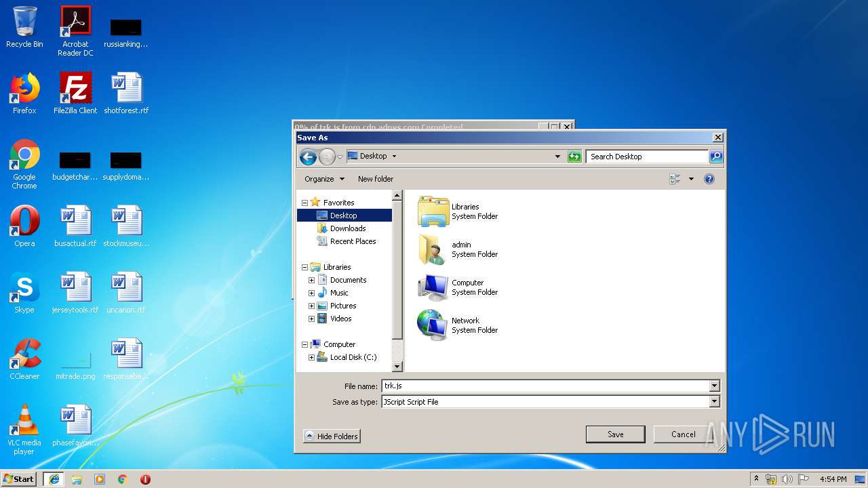
Task: Expand the Videos library node
Action: click(x=311, y=319)
